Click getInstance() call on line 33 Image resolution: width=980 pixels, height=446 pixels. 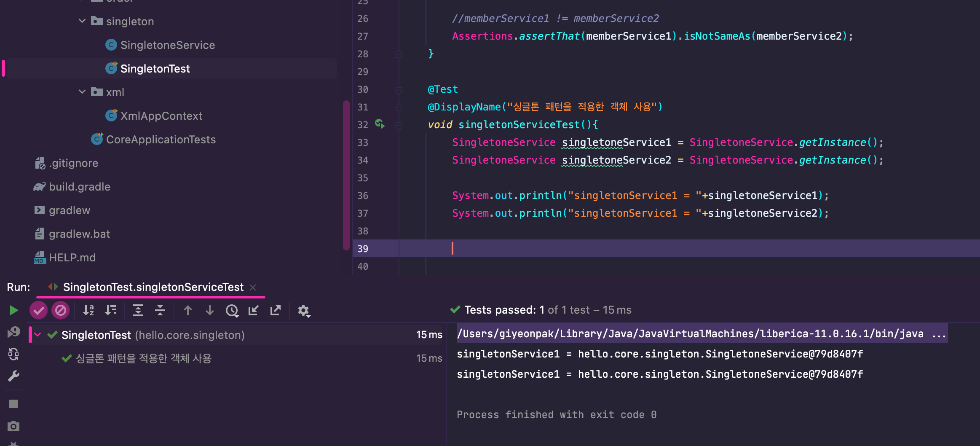(x=838, y=142)
